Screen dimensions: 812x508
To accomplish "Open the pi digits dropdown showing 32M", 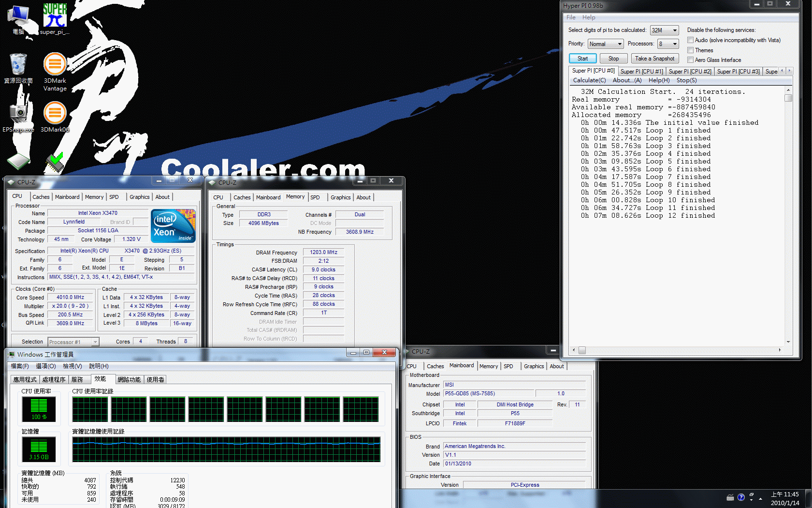I will point(665,30).
